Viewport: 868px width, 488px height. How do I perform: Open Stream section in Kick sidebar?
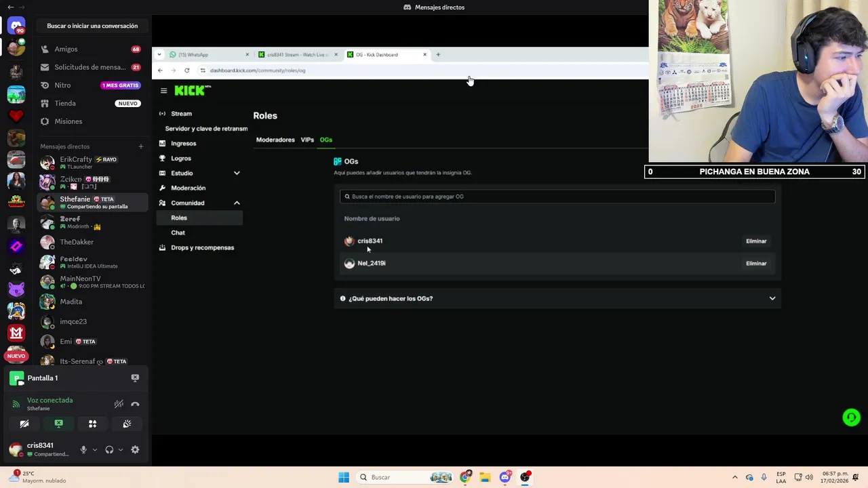(181, 114)
